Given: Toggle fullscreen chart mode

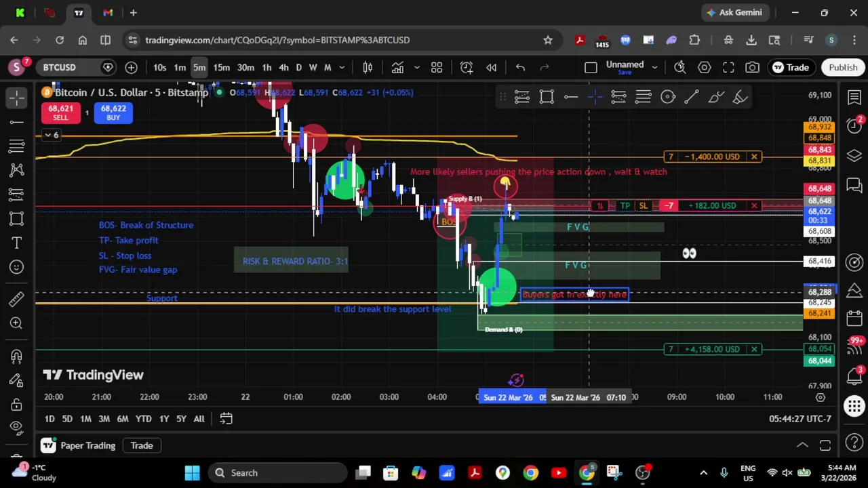Looking at the screenshot, I should click(x=728, y=67).
